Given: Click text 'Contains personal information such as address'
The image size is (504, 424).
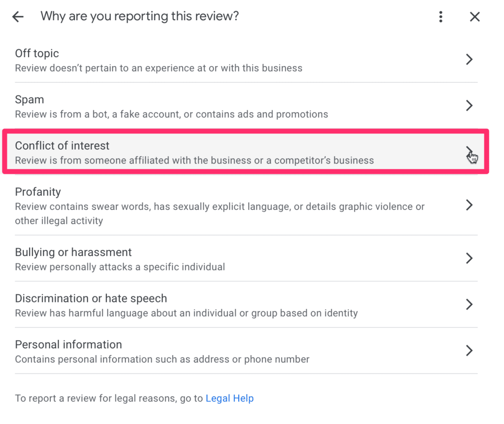Looking at the screenshot, I should pos(122,359).
